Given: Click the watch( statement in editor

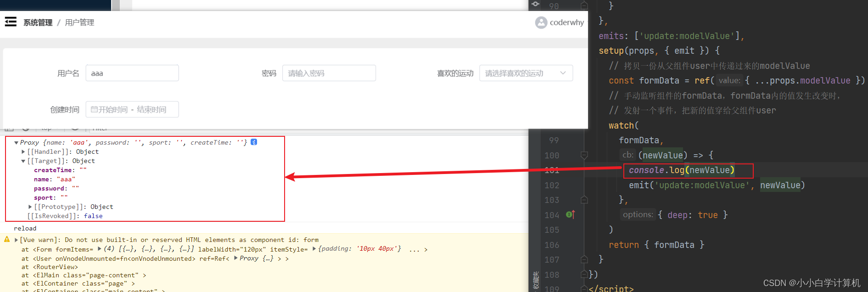Looking at the screenshot, I should (624, 125).
